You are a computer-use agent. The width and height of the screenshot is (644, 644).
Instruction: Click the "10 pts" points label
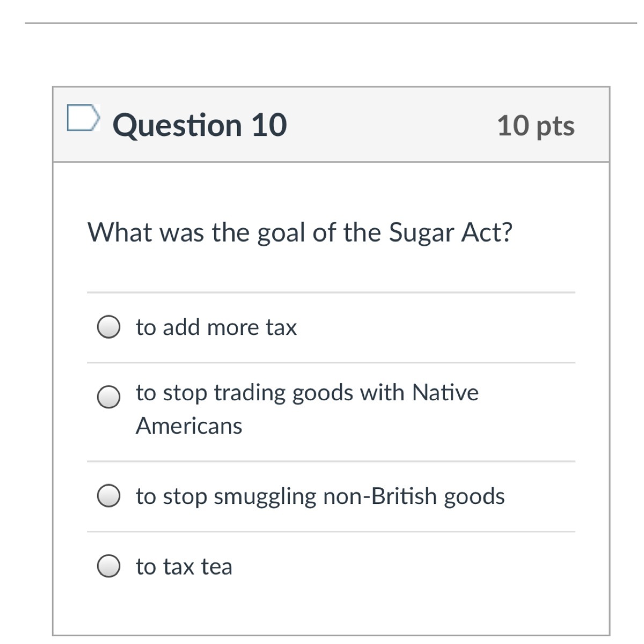[x=536, y=126]
